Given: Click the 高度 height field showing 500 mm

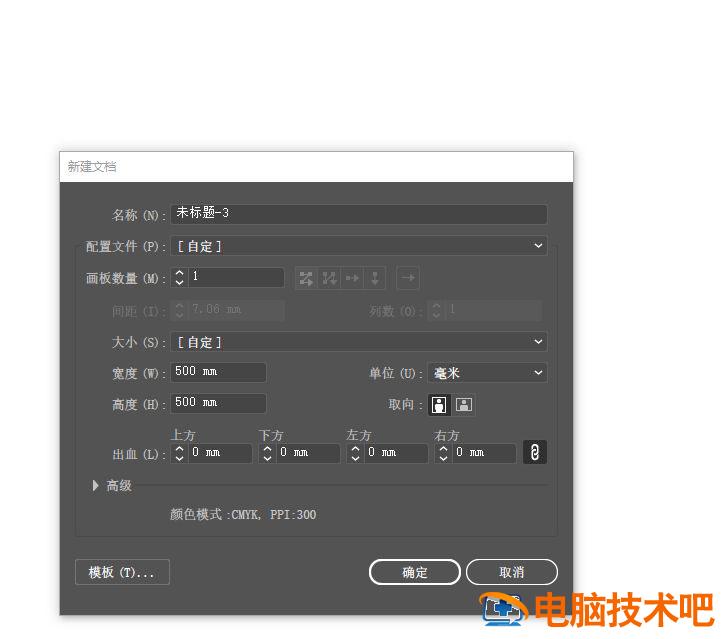Looking at the screenshot, I should click(218, 403).
